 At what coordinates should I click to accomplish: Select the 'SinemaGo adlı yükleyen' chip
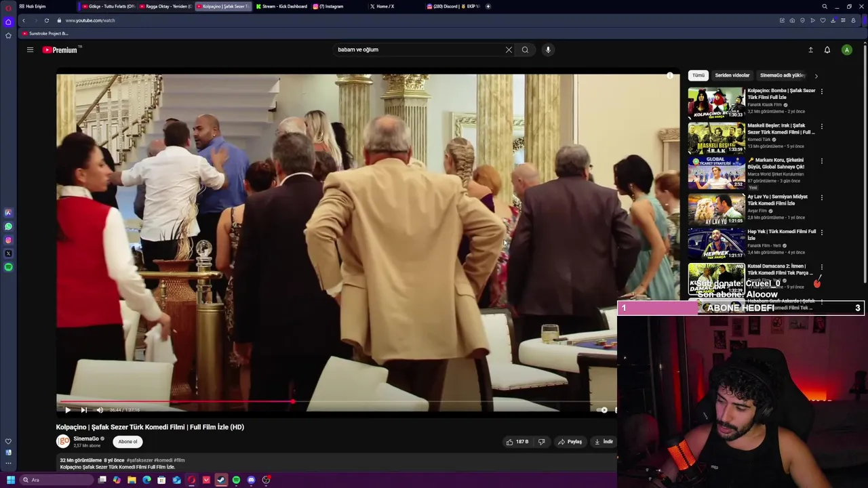[x=783, y=75]
